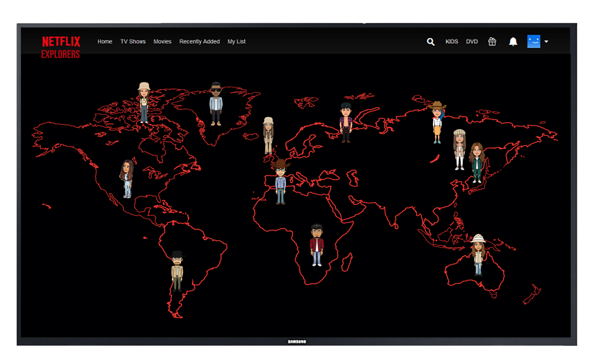Image resolution: width=592 pixels, height=364 pixels.
Task: Open the gift box icon
Action: tap(492, 42)
